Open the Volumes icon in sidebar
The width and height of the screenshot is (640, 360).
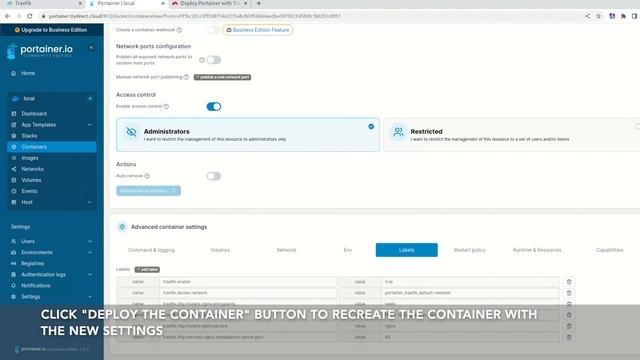point(13,180)
